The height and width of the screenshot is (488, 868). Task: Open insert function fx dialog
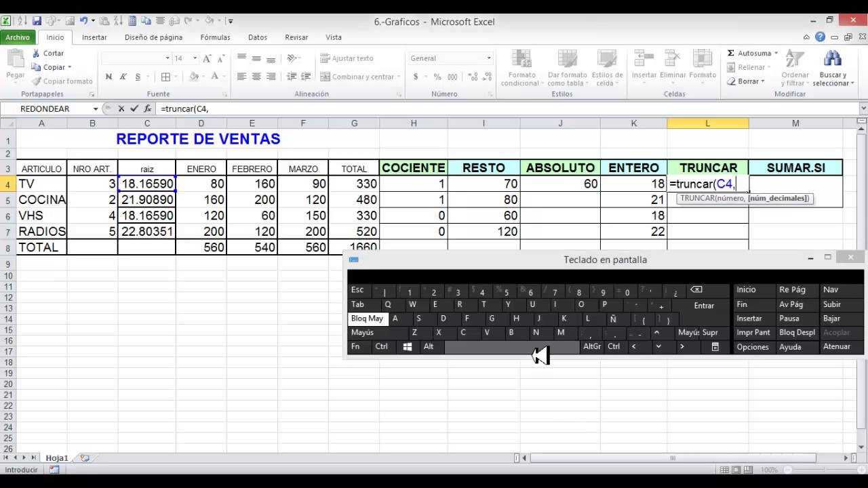(147, 108)
